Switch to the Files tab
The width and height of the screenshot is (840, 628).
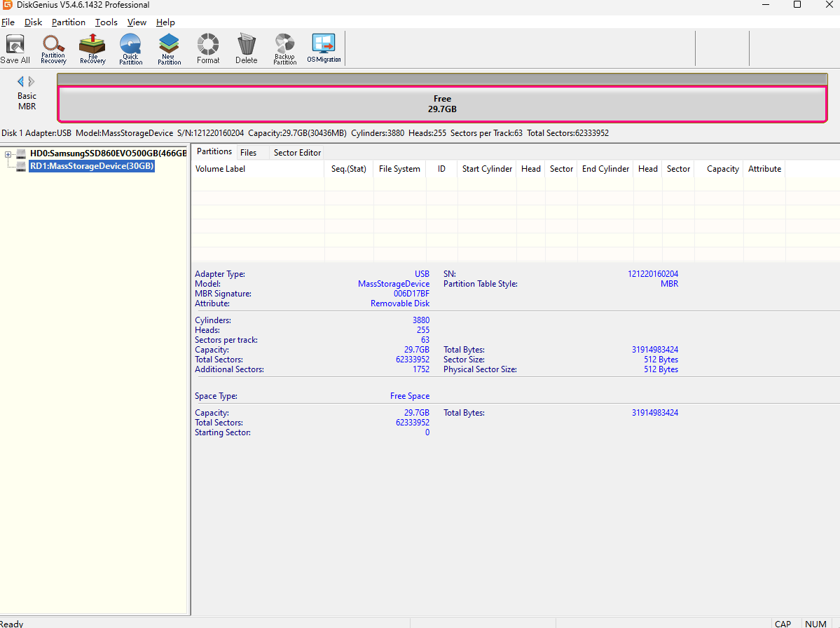248,152
